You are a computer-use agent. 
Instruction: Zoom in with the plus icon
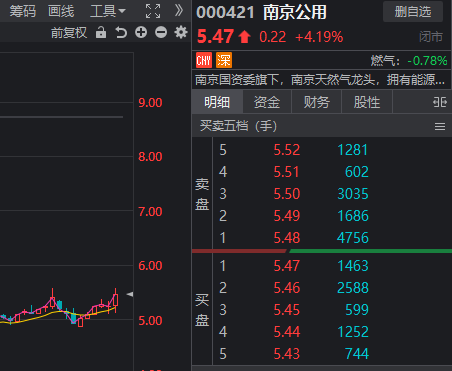(x=141, y=32)
